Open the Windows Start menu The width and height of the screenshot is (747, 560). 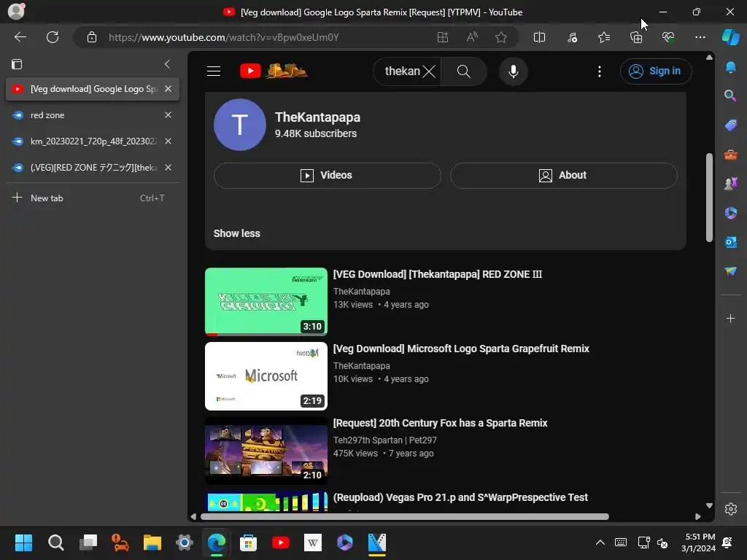23,542
